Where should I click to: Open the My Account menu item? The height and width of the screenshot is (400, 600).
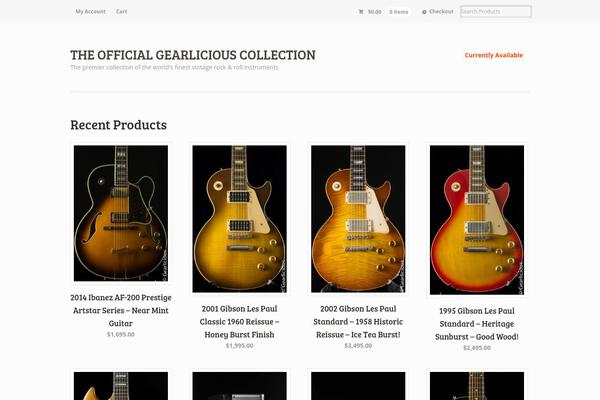[90, 11]
